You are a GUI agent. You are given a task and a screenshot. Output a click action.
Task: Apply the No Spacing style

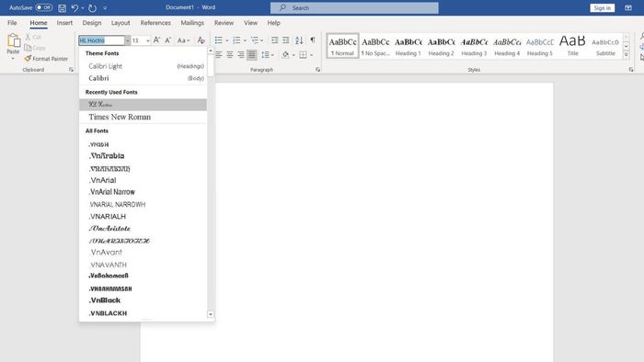tap(375, 46)
